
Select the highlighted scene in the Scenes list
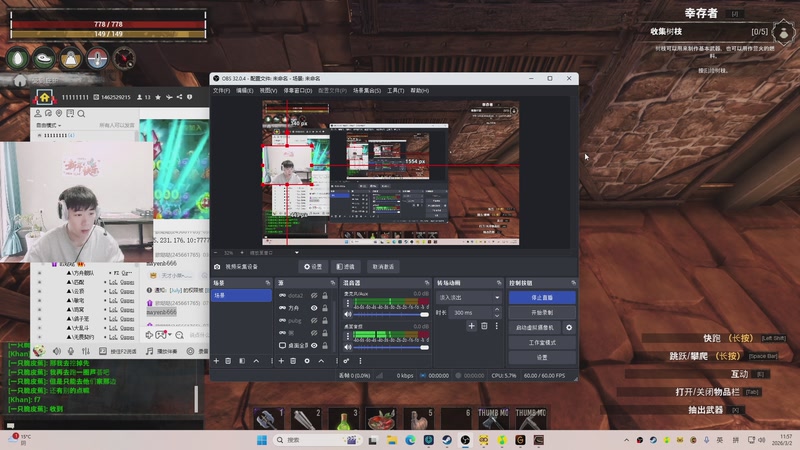[x=241, y=295]
